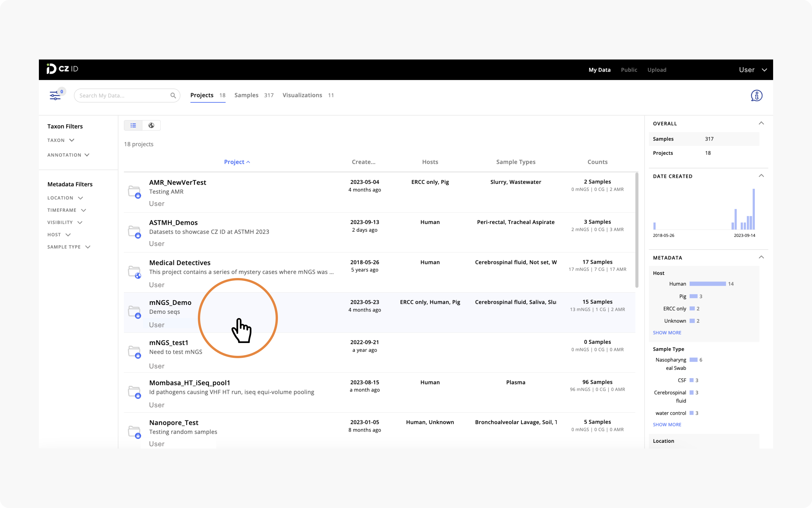812x508 pixels.
Task: Click "Peri-rectal, Tracheal Aspirate" sample types
Action: point(516,222)
